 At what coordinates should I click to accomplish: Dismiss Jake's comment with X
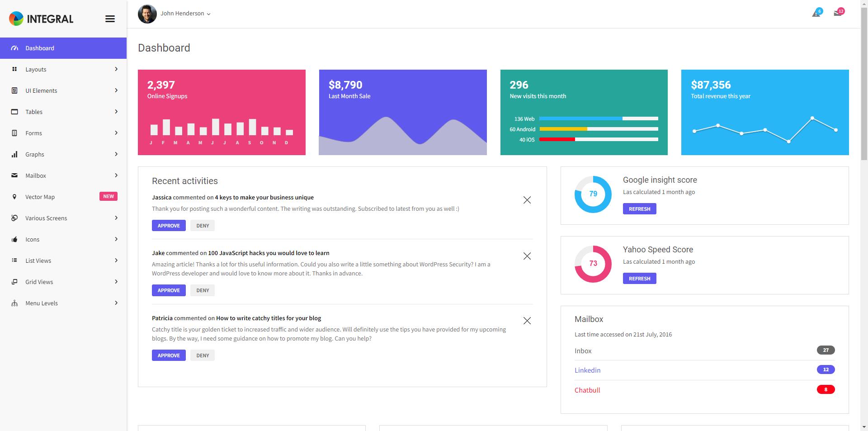pyautogui.click(x=527, y=256)
